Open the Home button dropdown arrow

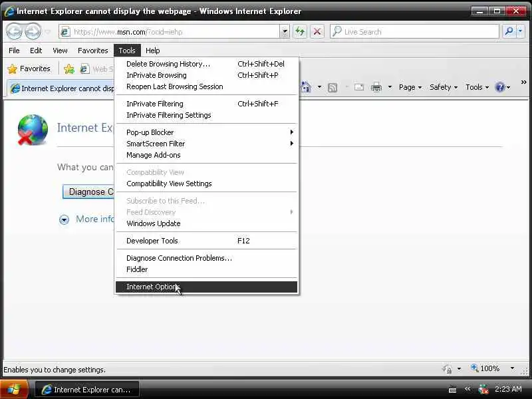pyautogui.click(x=319, y=87)
